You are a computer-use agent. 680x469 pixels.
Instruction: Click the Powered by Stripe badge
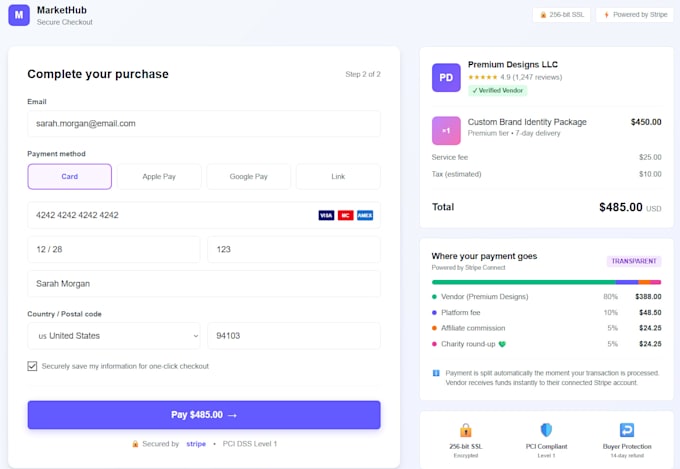tap(634, 15)
